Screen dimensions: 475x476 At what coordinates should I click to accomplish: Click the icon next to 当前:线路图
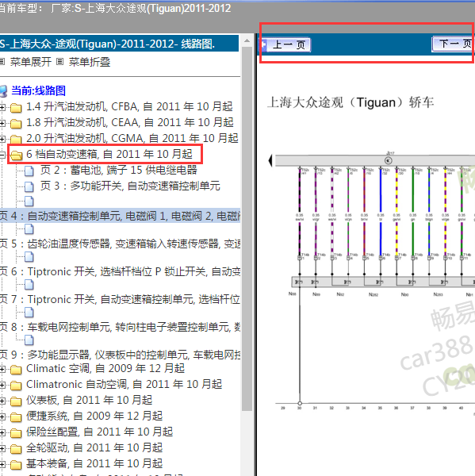pos(3,90)
